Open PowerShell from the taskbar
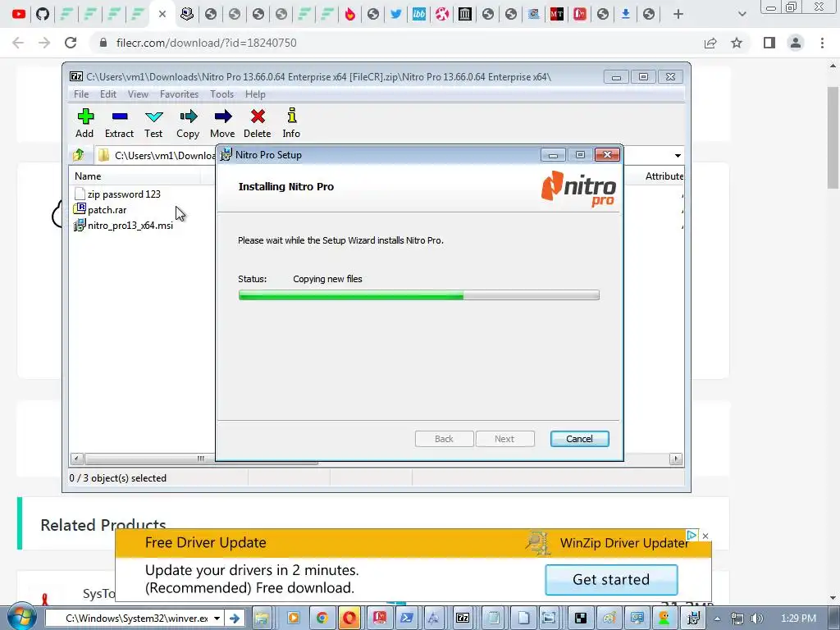 click(x=407, y=619)
